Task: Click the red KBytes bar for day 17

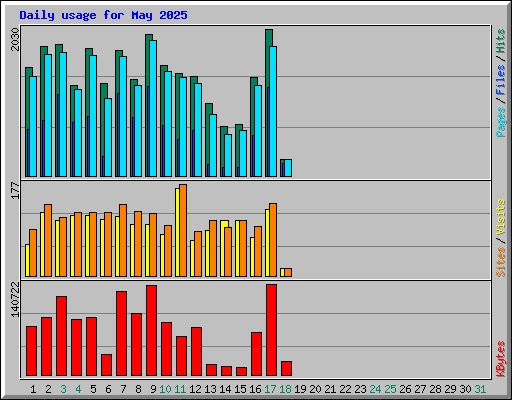Action: [271, 330]
